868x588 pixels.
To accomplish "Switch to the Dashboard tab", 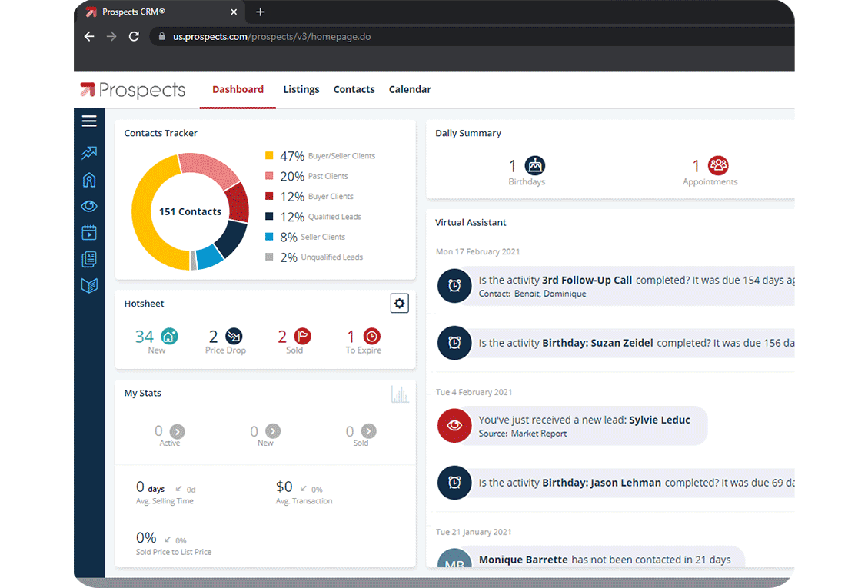I will click(238, 89).
